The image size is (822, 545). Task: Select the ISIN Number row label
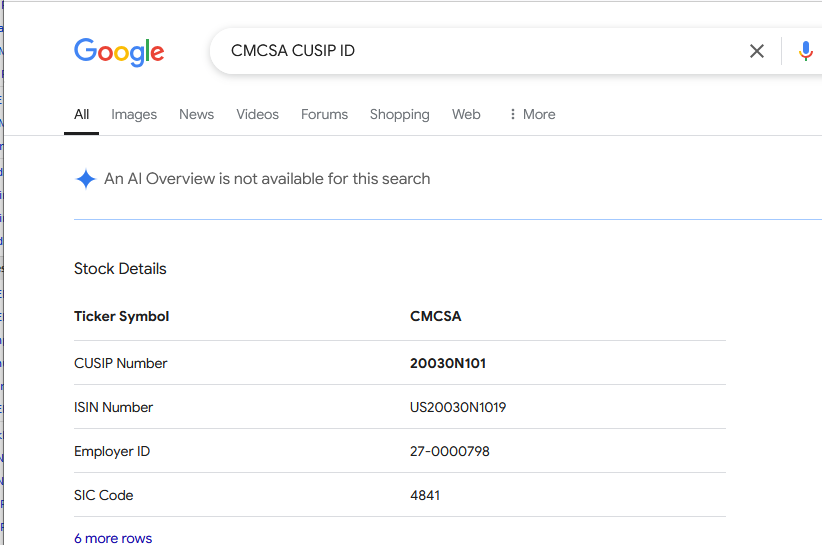(113, 407)
